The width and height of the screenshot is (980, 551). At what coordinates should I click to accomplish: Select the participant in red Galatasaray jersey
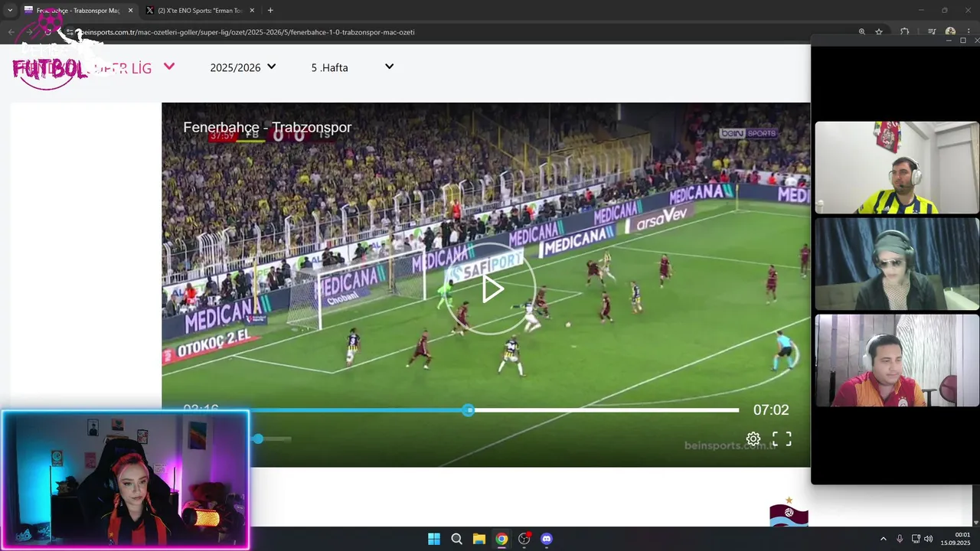(x=897, y=360)
